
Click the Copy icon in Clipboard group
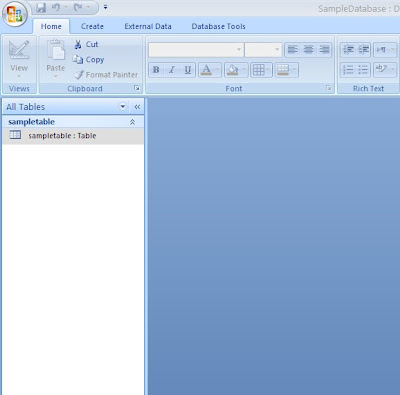(78, 60)
